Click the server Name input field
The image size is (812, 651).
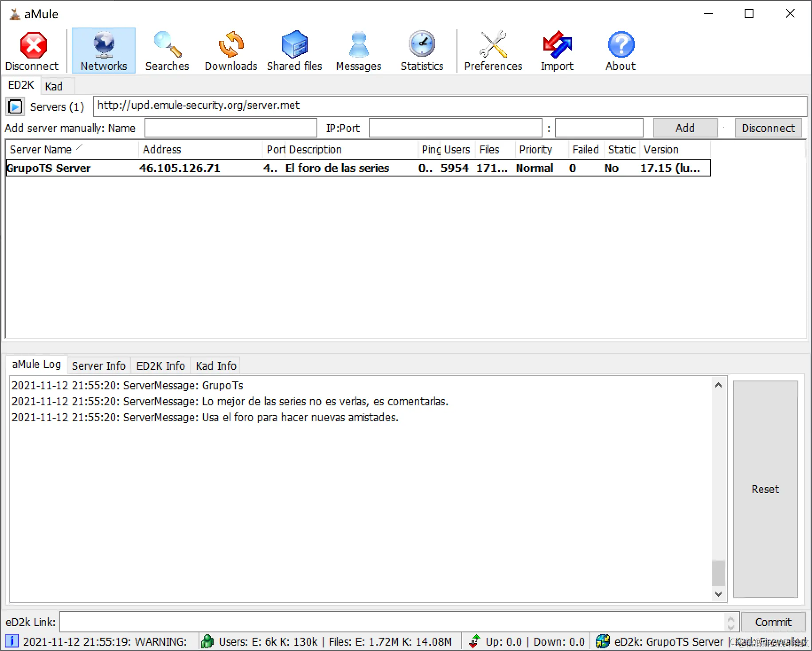click(231, 128)
